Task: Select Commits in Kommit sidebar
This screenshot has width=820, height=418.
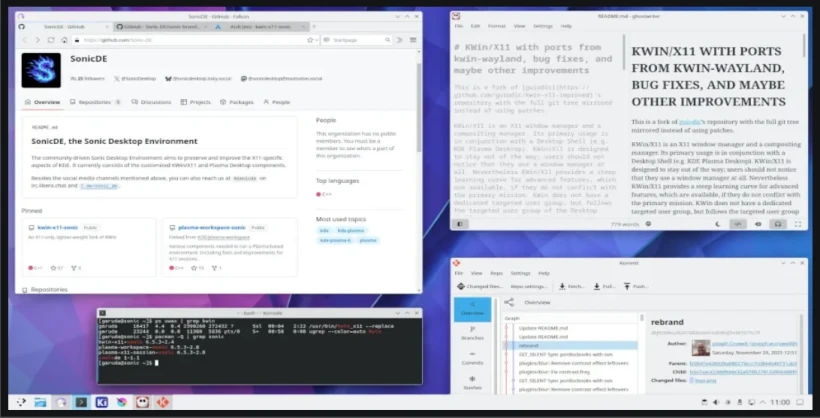Action: tap(472, 358)
